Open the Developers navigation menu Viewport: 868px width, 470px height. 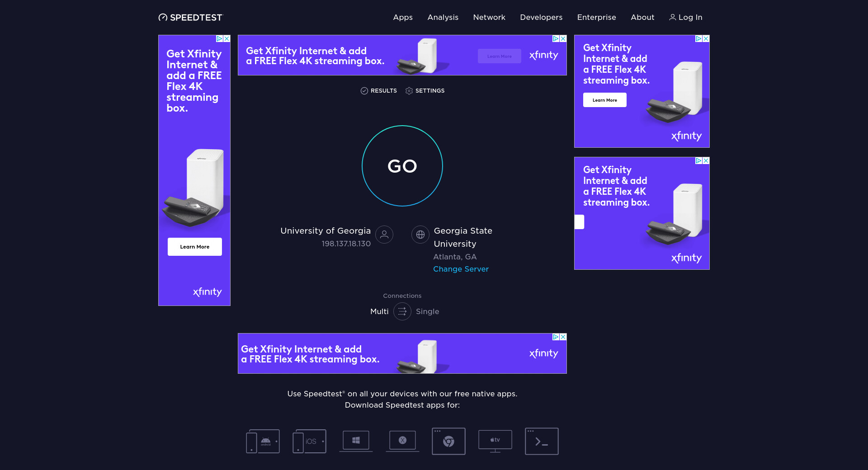541,17
